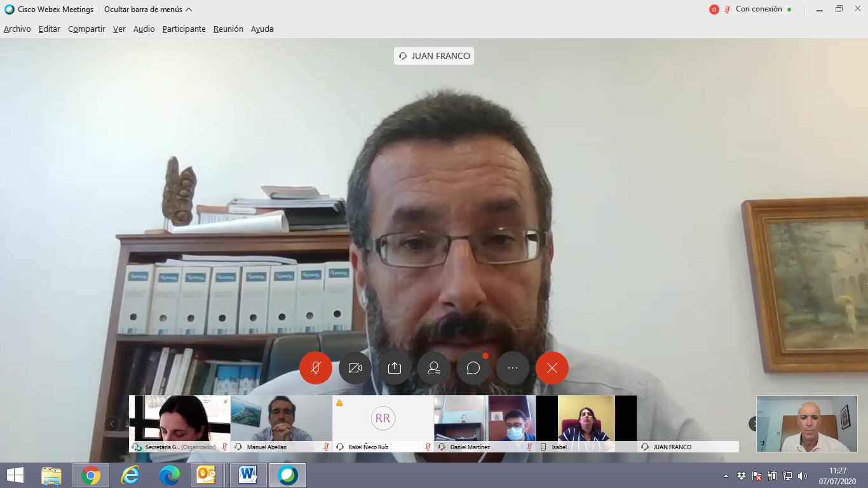Collapse menu bar via Ocultar barra de menús
The image size is (868, 488).
coord(148,10)
